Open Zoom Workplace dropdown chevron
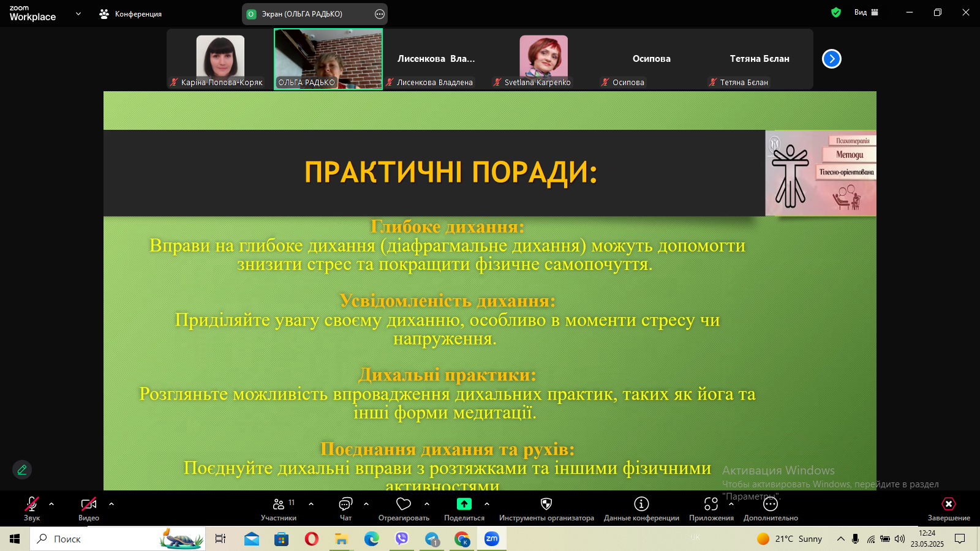980x551 pixels. (x=78, y=13)
